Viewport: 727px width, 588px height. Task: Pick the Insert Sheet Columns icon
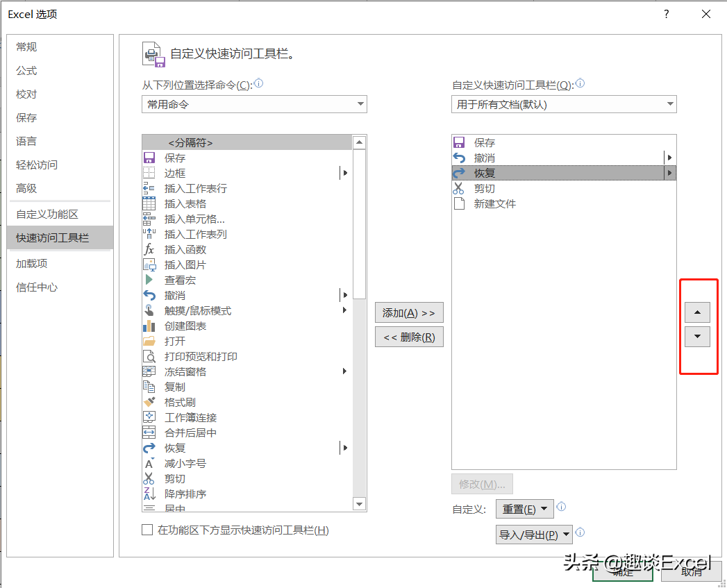[149, 234]
